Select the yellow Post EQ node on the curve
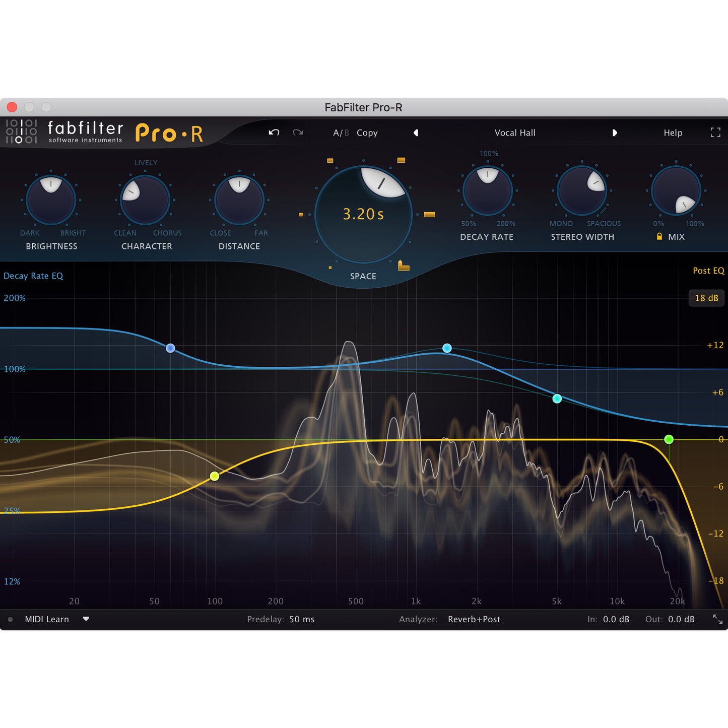 coord(214,476)
